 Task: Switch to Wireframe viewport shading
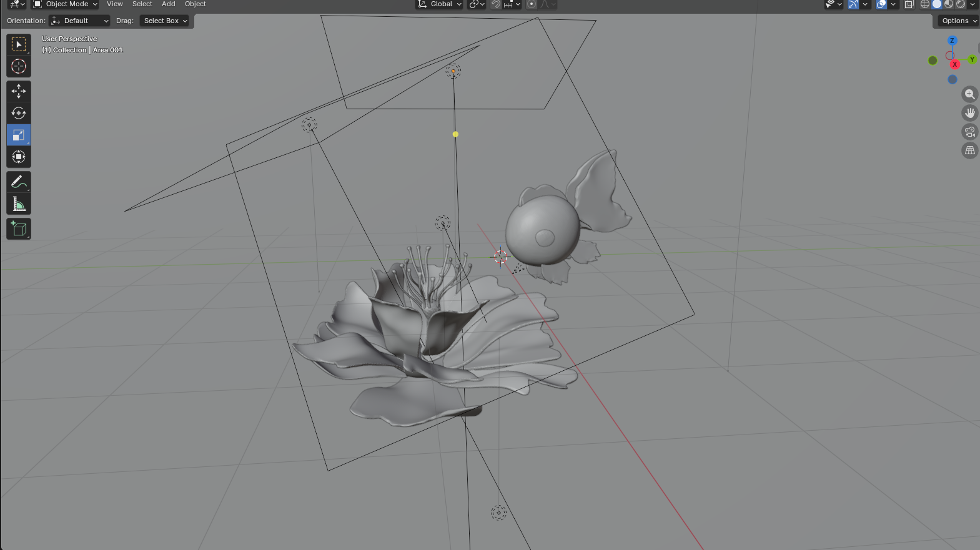pyautogui.click(x=925, y=4)
